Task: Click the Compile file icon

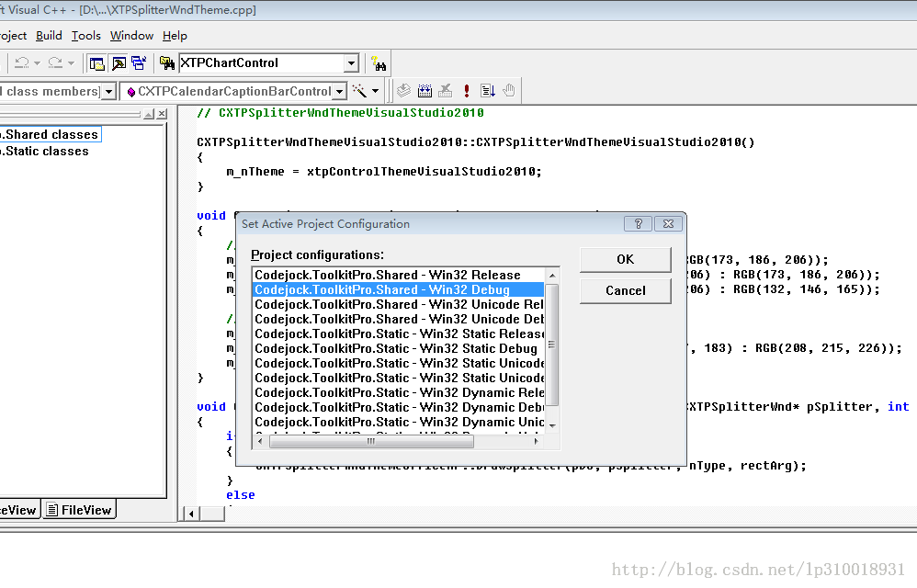Action: (403, 91)
